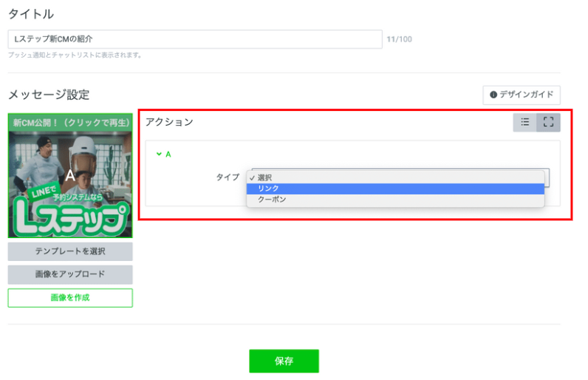Viewport: 588px width, 380px height.
Task: Click the Lステップ message image preview
Action: (70, 175)
